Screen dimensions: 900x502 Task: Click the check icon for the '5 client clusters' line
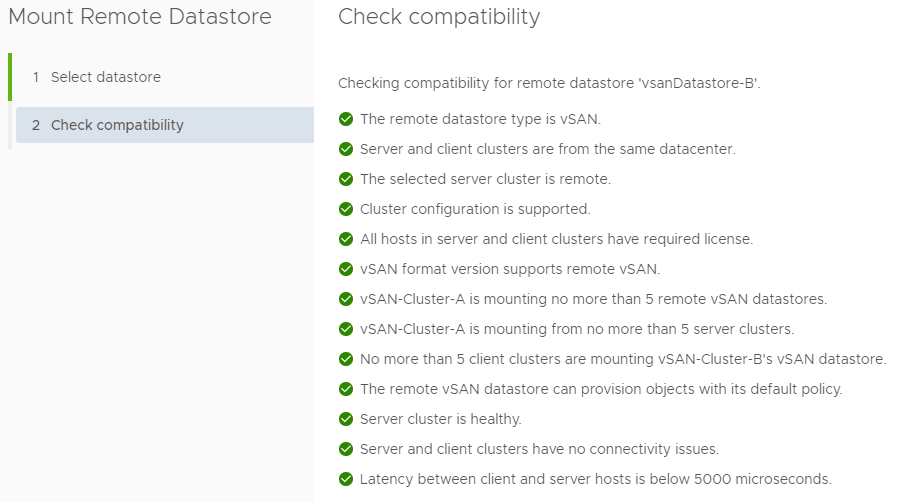(x=346, y=359)
